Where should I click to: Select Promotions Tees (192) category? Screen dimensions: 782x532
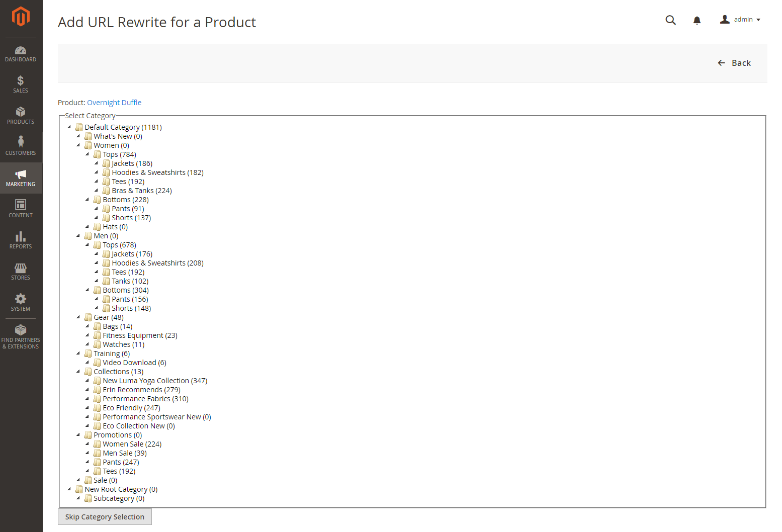point(119,471)
